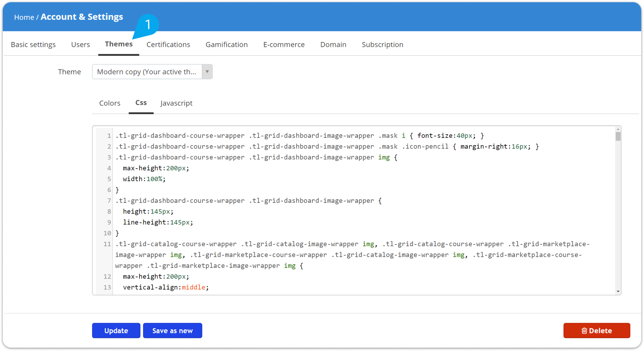Select the Themes tab
This screenshot has height=351, width=644.
[x=119, y=44]
